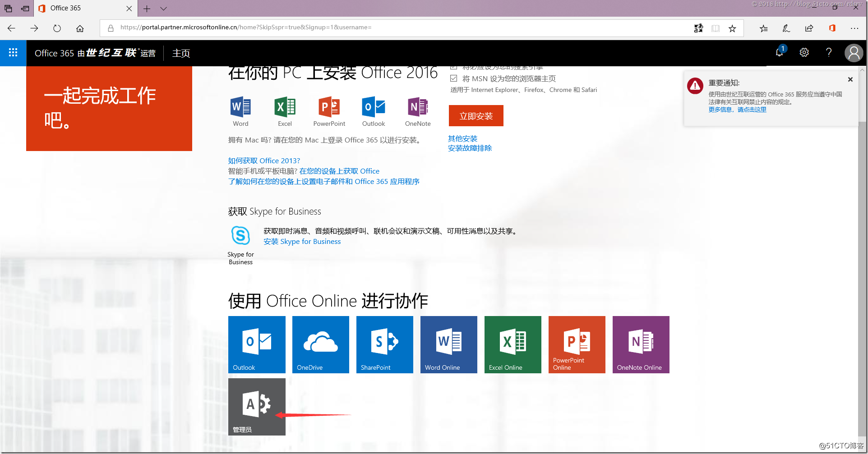Screen dimensions: 868x454
Task: Open the Office 365 app launcher grid
Action: [x=13, y=53]
